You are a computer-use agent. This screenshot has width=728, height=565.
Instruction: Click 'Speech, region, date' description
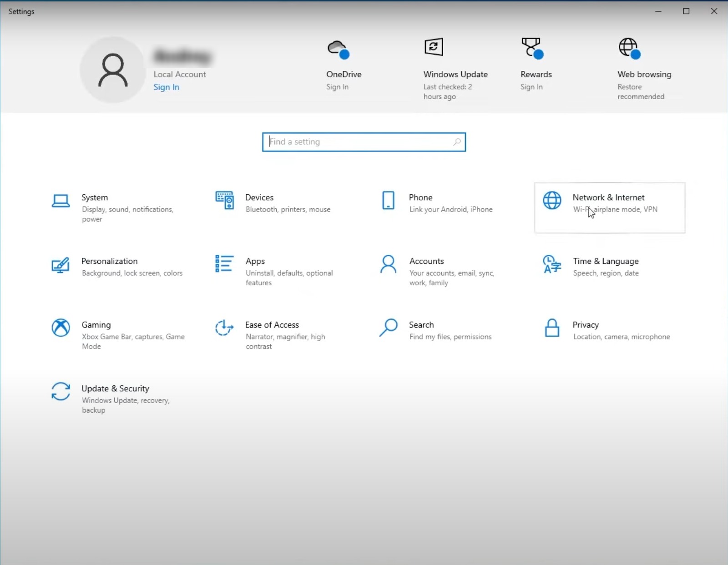pos(606,273)
